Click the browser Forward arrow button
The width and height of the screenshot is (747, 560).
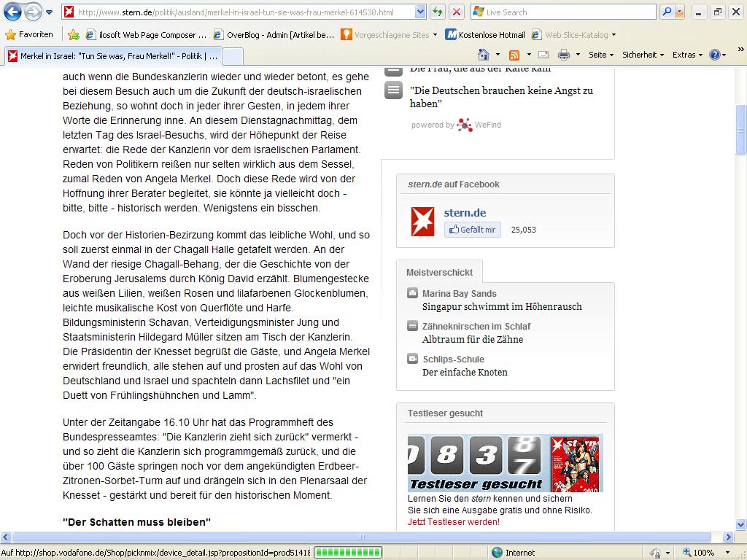(x=33, y=12)
